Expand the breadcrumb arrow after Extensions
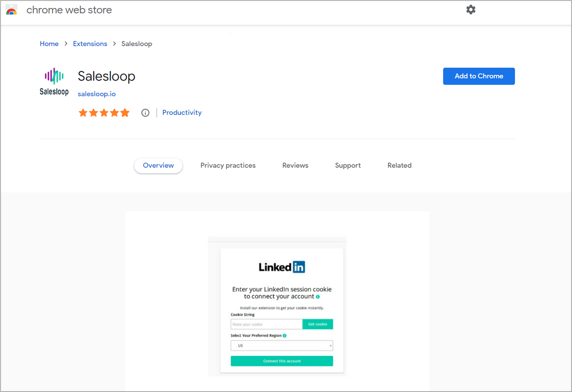 pos(114,43)
